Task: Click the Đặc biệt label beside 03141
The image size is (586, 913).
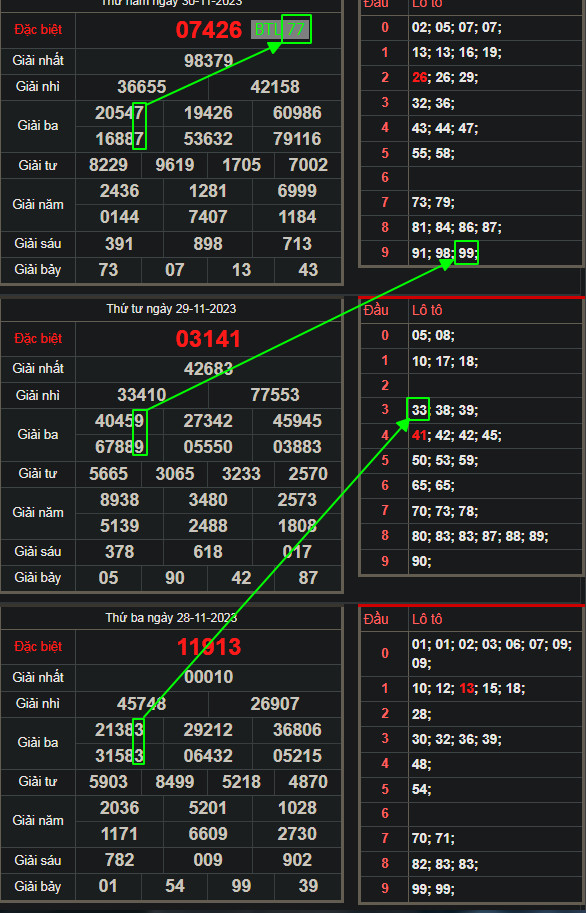Action: click(x=38, y=338)
